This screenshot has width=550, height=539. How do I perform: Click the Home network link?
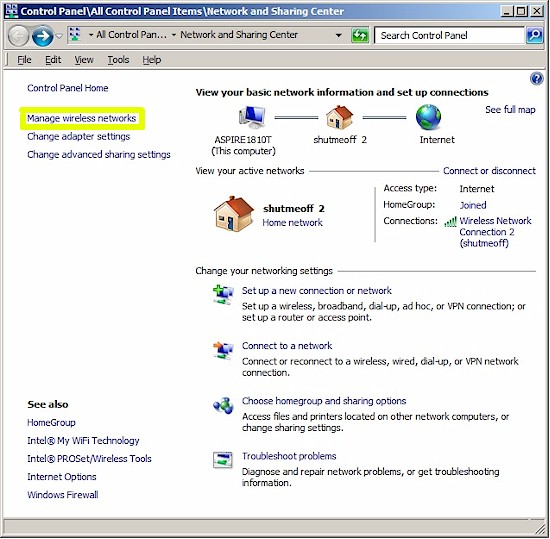pyautogui.click(x=293, y=223)
